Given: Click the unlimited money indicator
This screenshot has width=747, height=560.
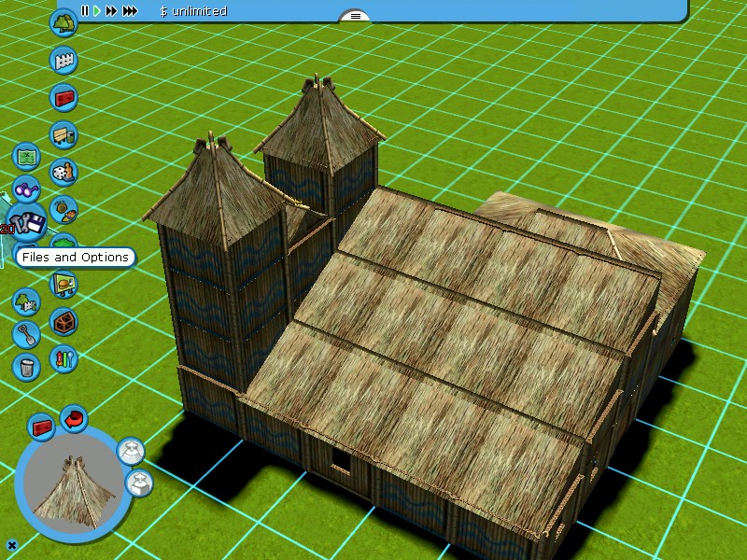Looking at the screenshot, I should pyautogui.click(x=193, y=11).
